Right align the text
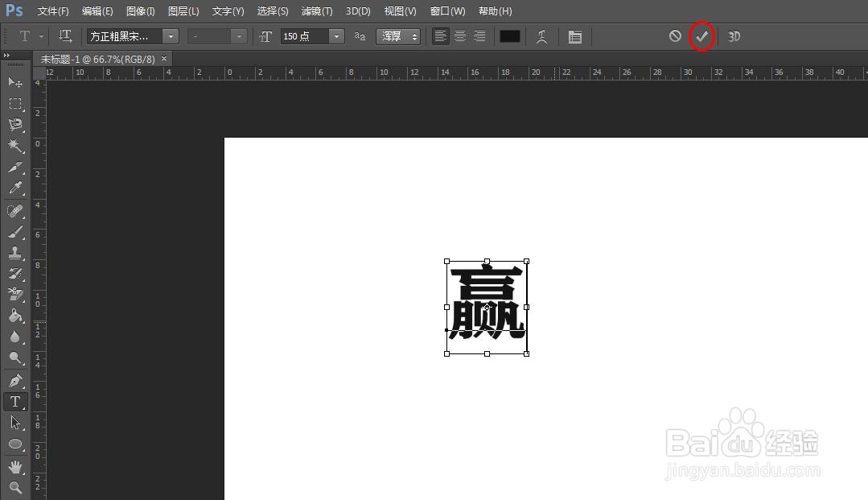Viewport: 868px width, 500px height. click(479, 36)
